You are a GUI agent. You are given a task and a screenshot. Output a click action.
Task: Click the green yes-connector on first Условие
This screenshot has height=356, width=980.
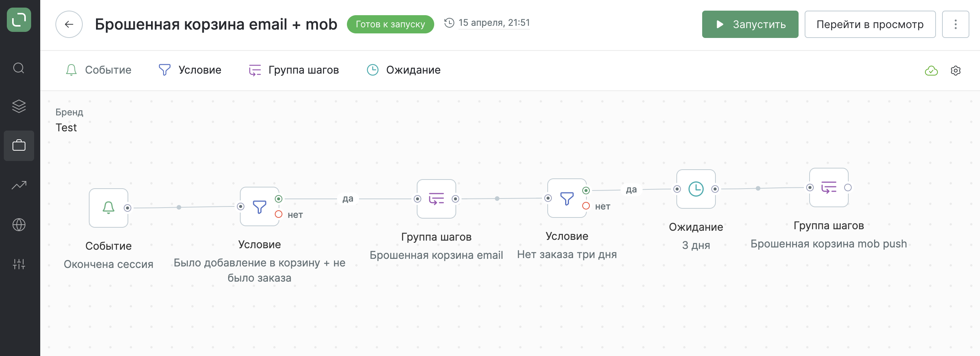pos(279,198)
